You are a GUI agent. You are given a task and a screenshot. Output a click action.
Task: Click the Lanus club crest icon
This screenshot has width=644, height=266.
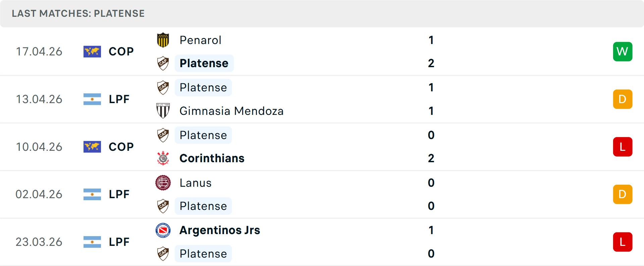pyautogui.click(x=163, y=183)
